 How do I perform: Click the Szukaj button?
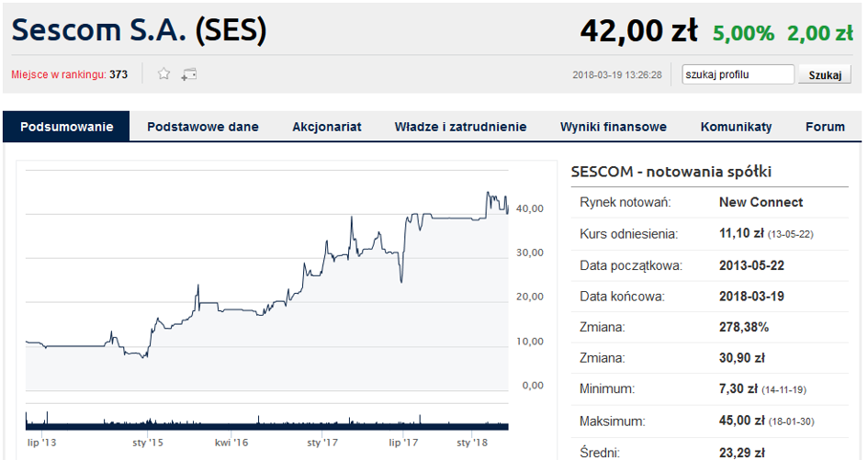pyautogui.click(x=825, y=74)
